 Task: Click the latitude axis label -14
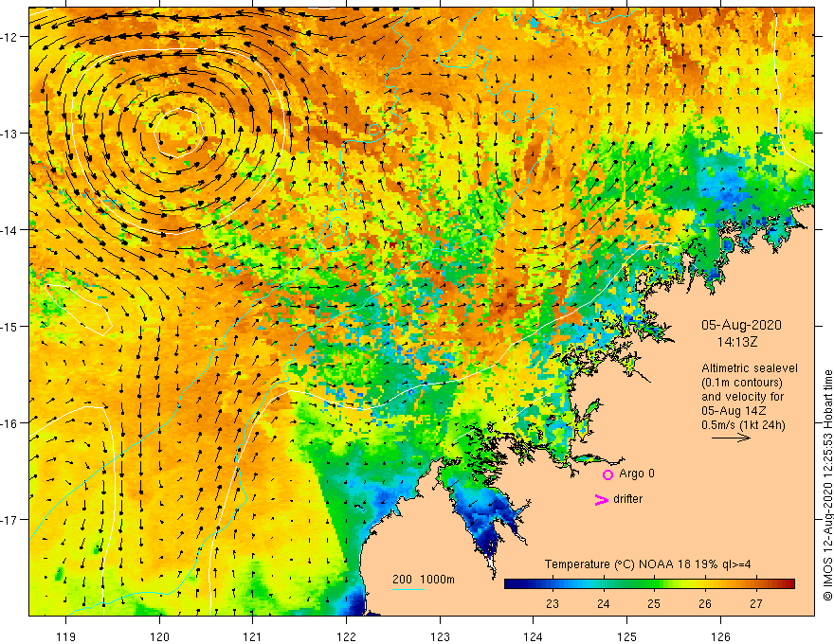(9, 230)
